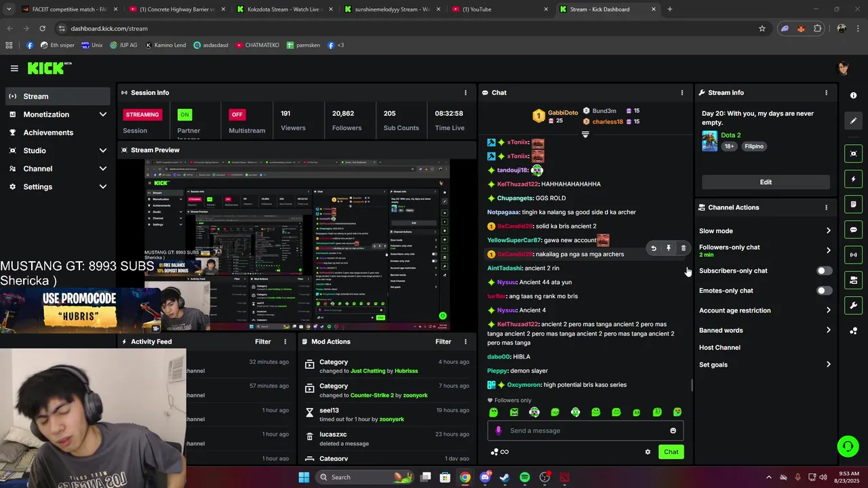Switch to the sunshinemelodyyy Stream tab

[391, 9]
